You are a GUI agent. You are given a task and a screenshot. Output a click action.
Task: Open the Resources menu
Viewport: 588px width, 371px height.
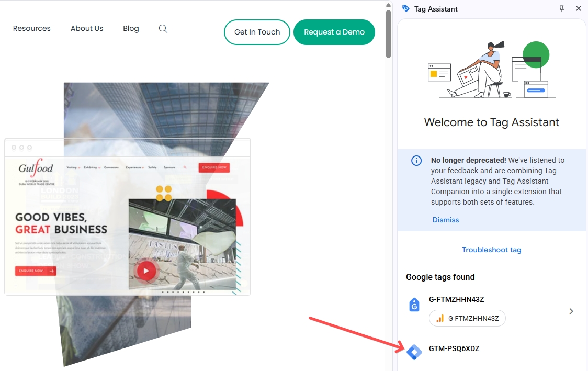coord(31,28)
